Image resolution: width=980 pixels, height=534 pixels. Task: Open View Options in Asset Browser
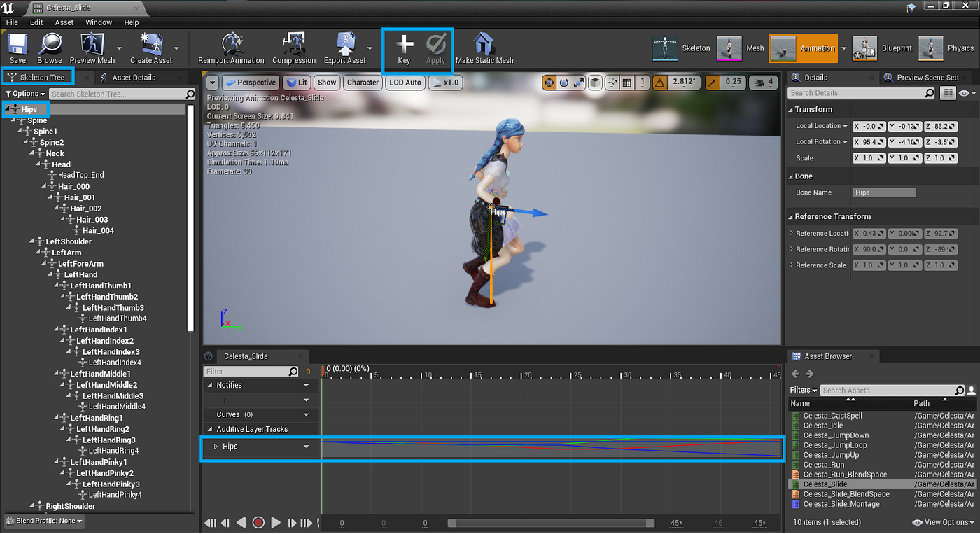click(x=941, y=522)
